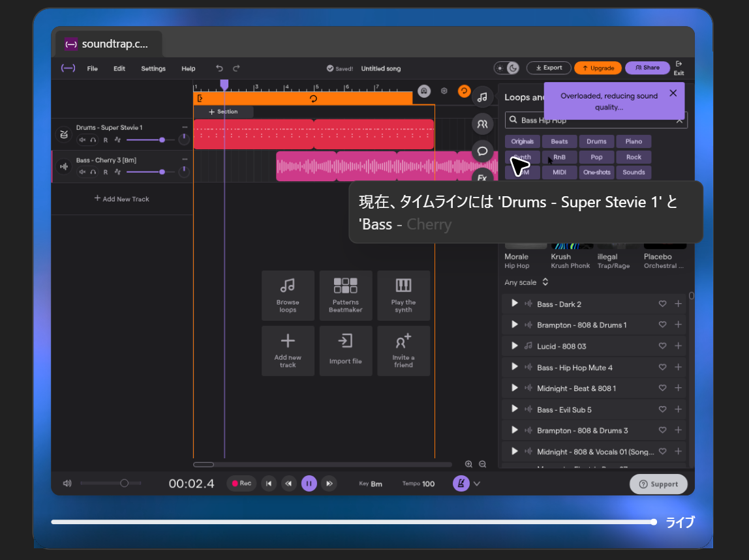This screenshot has width=749, height=560.
Task: Filter loops by One-shots tag
Action: tap(596, 172)
